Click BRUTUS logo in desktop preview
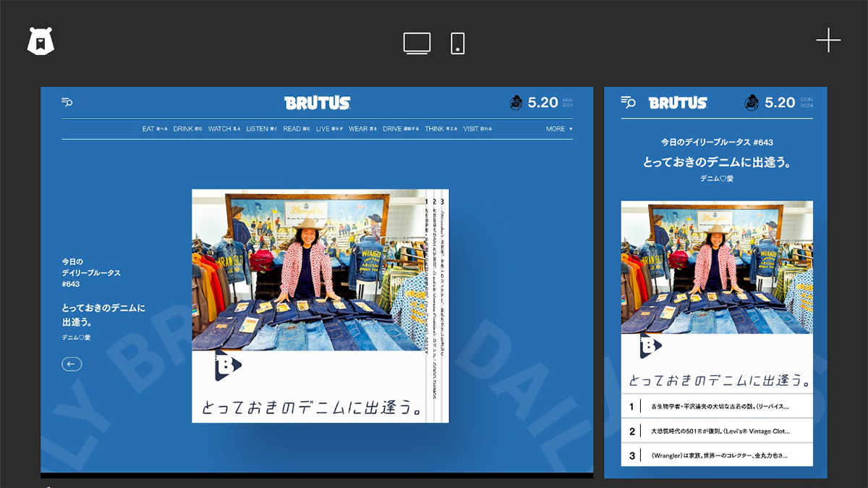The height and width of the screenshot is (488, 868). click(317, 103)
